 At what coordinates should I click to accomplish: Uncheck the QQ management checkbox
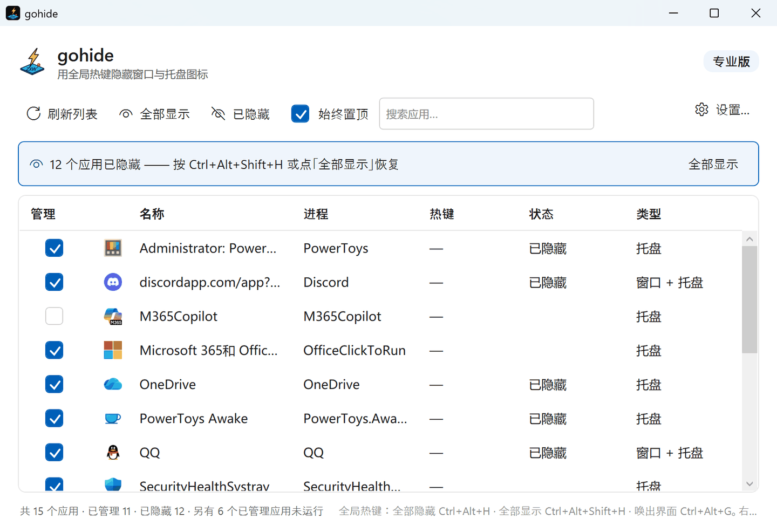(x=54, y=452)
